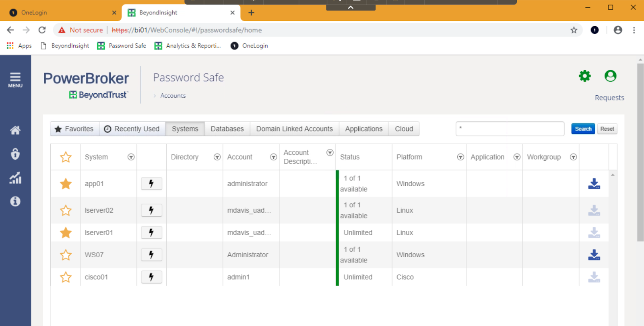Screen dimensions: 644x326
Task: Switch to the Favorites tab
Action: pyautogui.click(x=75, y=129)
